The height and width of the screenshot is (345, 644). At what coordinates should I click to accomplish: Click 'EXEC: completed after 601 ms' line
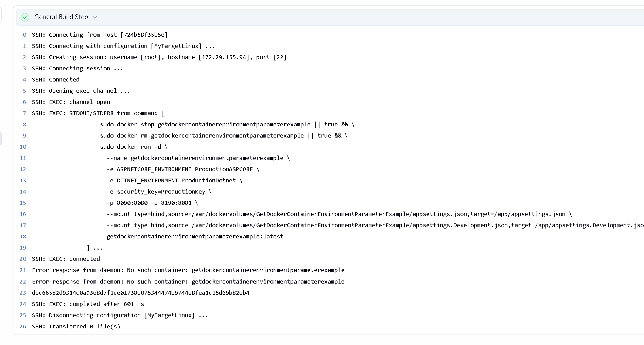point(88,304)
